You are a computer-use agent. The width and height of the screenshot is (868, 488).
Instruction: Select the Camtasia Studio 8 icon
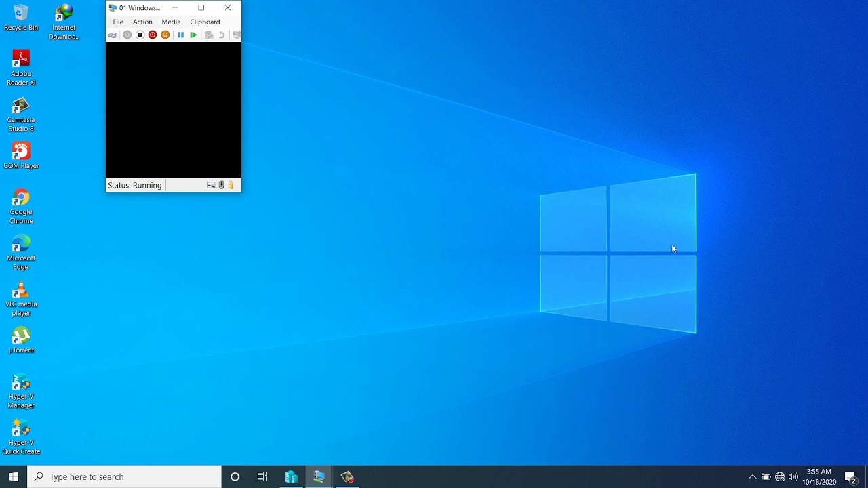click(21, 114)
